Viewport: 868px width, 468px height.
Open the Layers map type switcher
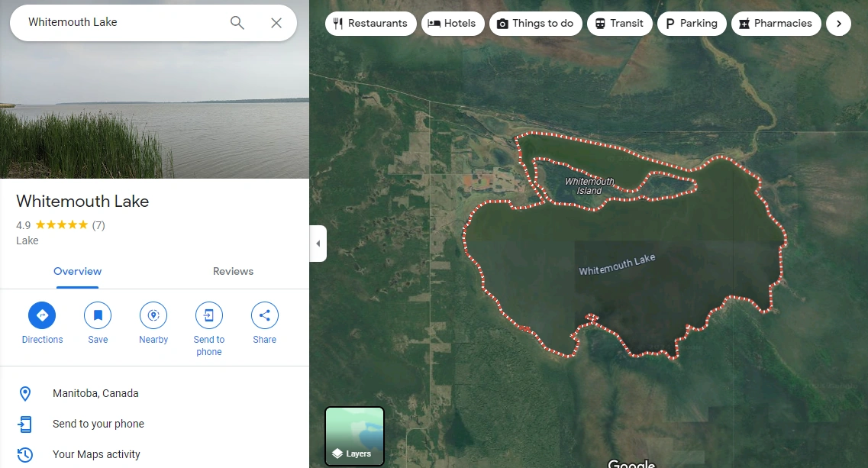[x=354, y=436]
